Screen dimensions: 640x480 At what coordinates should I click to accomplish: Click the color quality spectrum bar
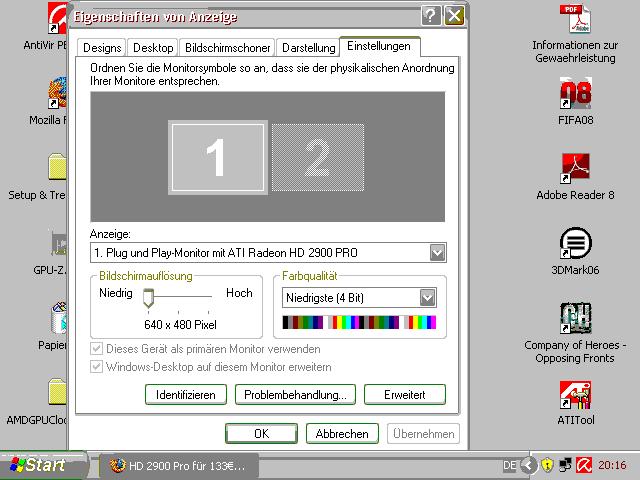point(359,322)
